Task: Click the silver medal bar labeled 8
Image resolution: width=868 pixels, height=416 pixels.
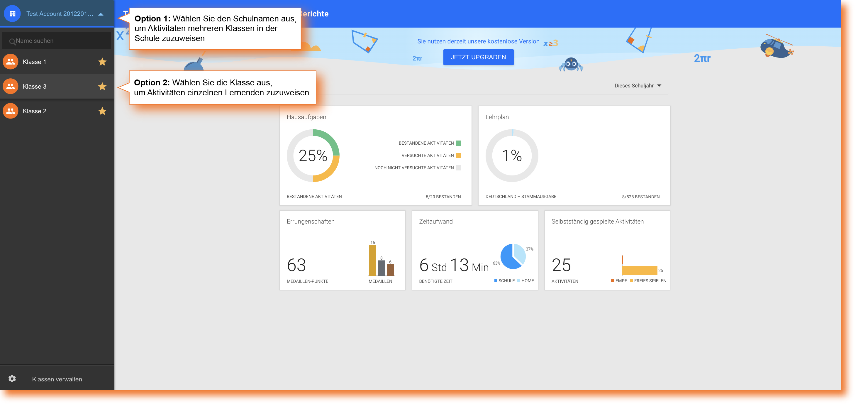Action: pyautogui.click(x=381, y=268)
